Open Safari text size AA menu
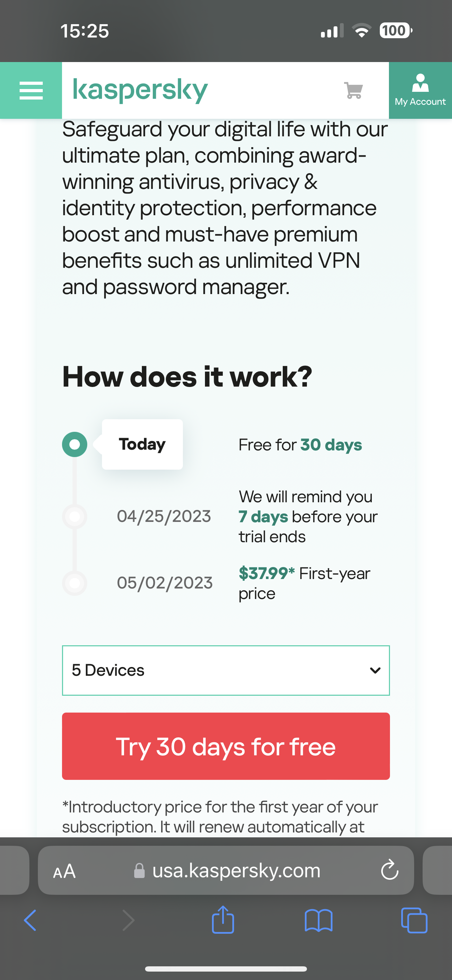452x980 pixels. tap(64, 871)
